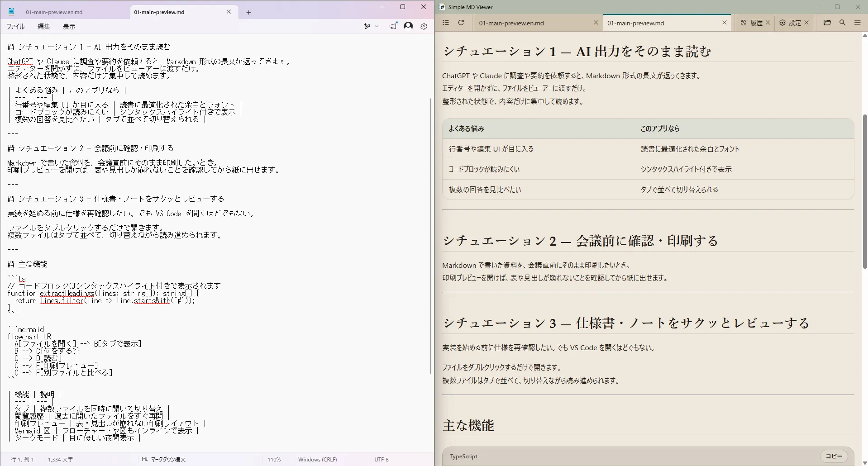Close the 01-main-preview.md tab in Notepad

click(229, 12)
